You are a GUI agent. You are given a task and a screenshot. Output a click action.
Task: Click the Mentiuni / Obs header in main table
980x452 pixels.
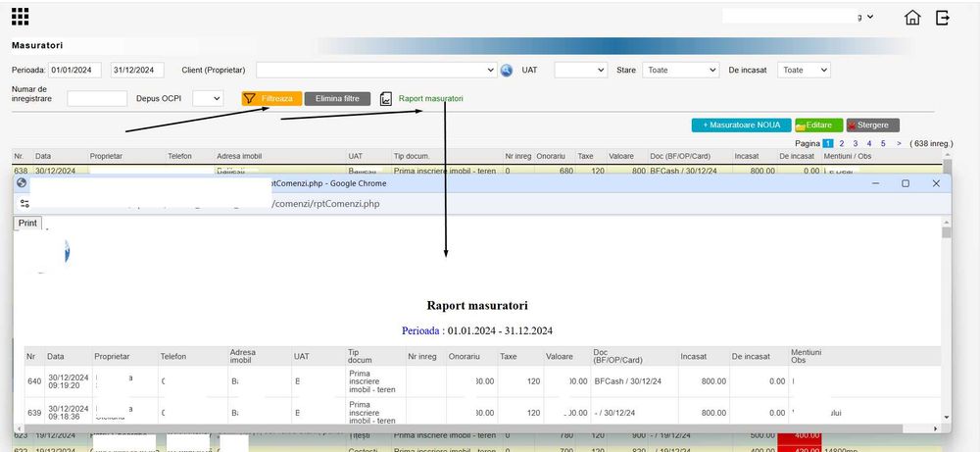(848, 156)
